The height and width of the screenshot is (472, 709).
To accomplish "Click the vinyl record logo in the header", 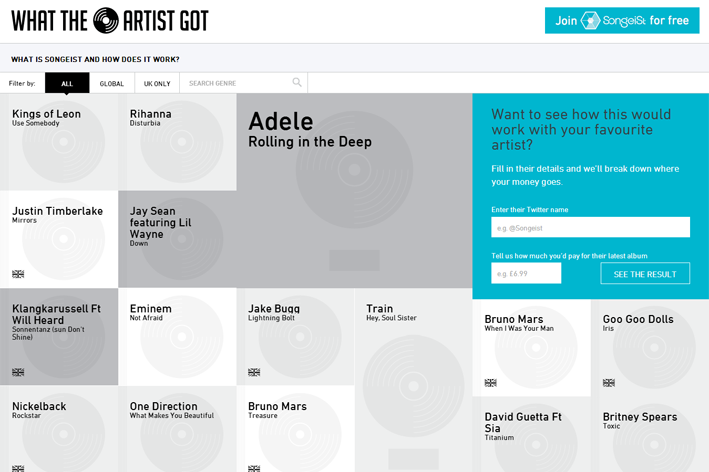I will [106, 20].
